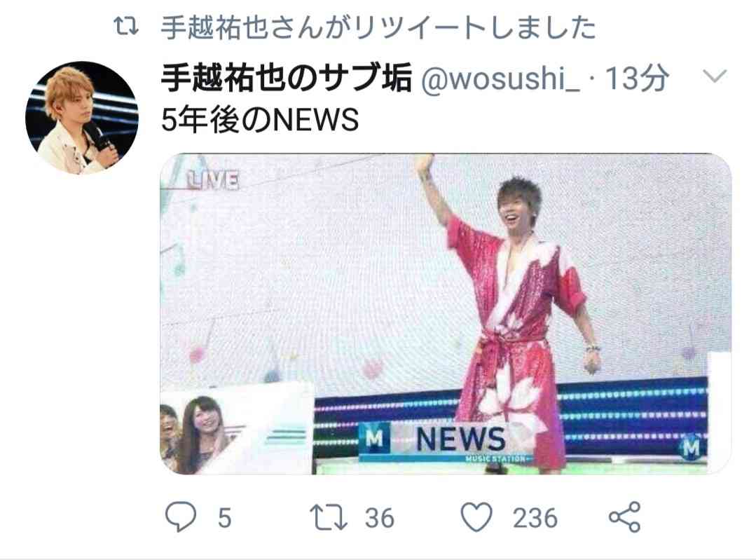Image resolution: width=756 pixels, height=560 pixels.
Task: Open the tweet options chevron menu
Action: pyautogui.click(x=715, y=76)
